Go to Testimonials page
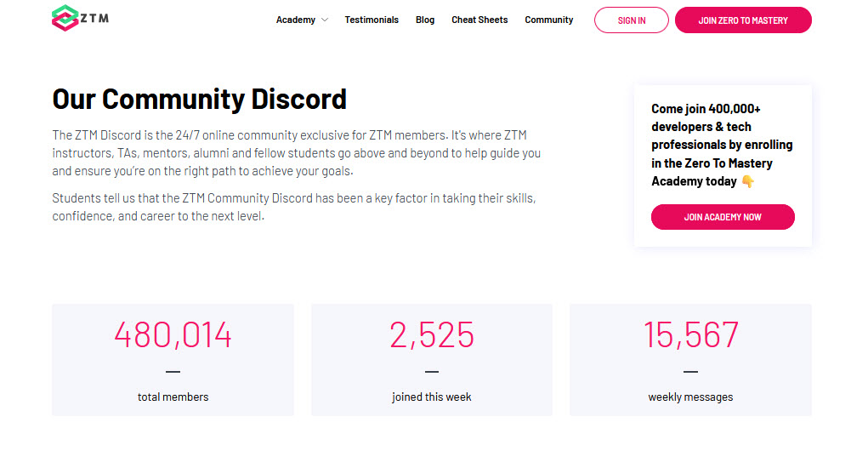This screenshot has height=451, width=868. click(372, 20)
